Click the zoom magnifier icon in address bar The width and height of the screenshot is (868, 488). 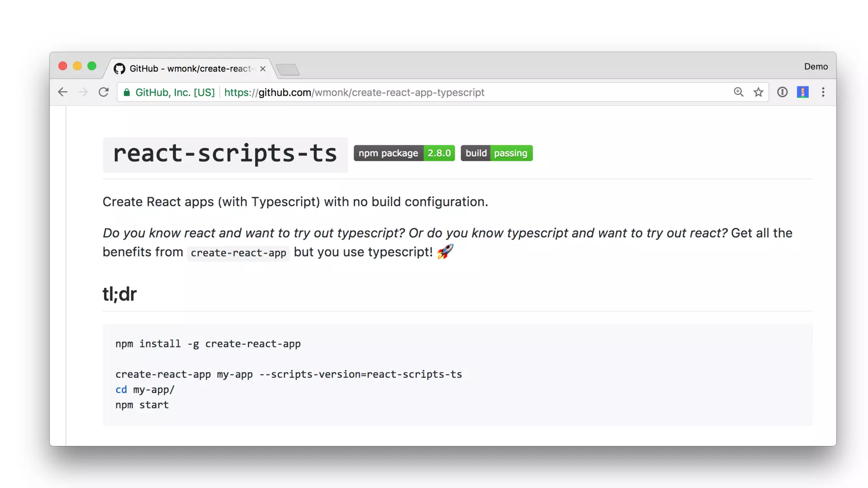click(x=738, y=92)
